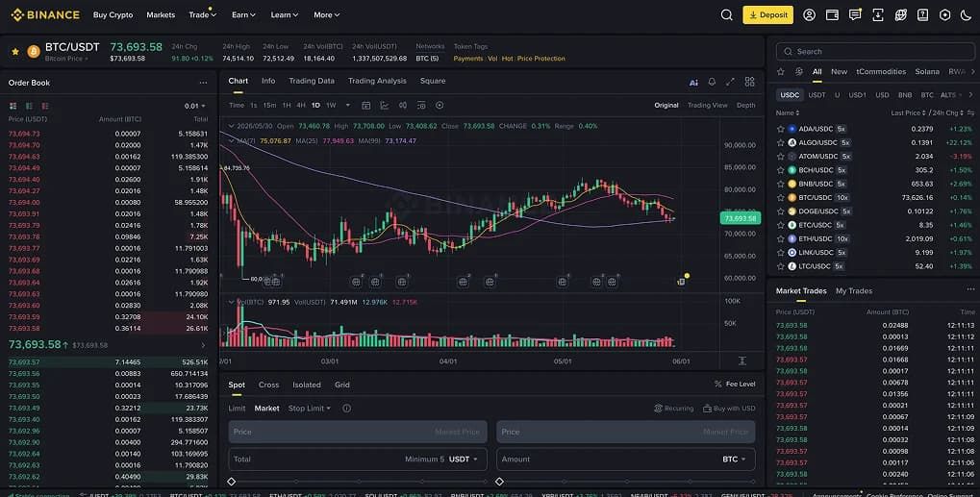The image size is (980, 497).
Task: Expand the Learn menu dropdown
Action: coord(285,15)
